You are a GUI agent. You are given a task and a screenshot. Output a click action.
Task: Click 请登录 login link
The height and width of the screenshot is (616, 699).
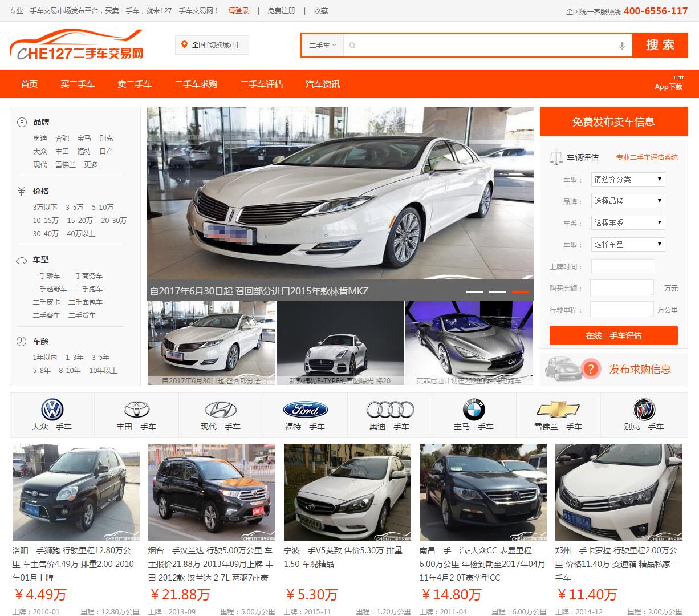(239, 11)
